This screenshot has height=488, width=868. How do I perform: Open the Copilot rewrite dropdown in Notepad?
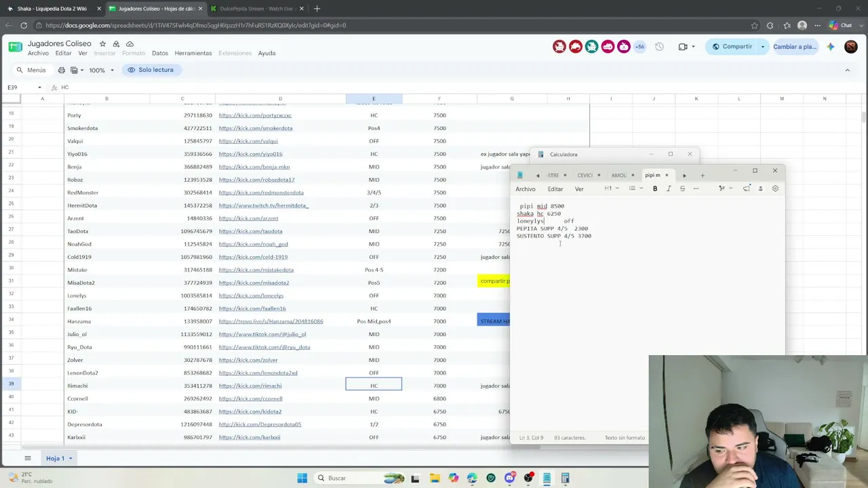point(724,188)
